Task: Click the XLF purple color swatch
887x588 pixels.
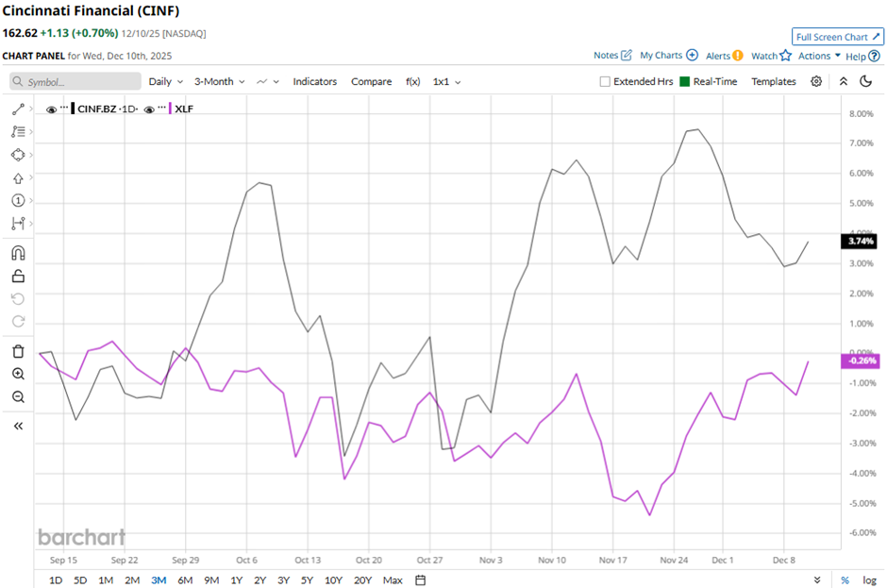Action: click(x=170, y=109)
